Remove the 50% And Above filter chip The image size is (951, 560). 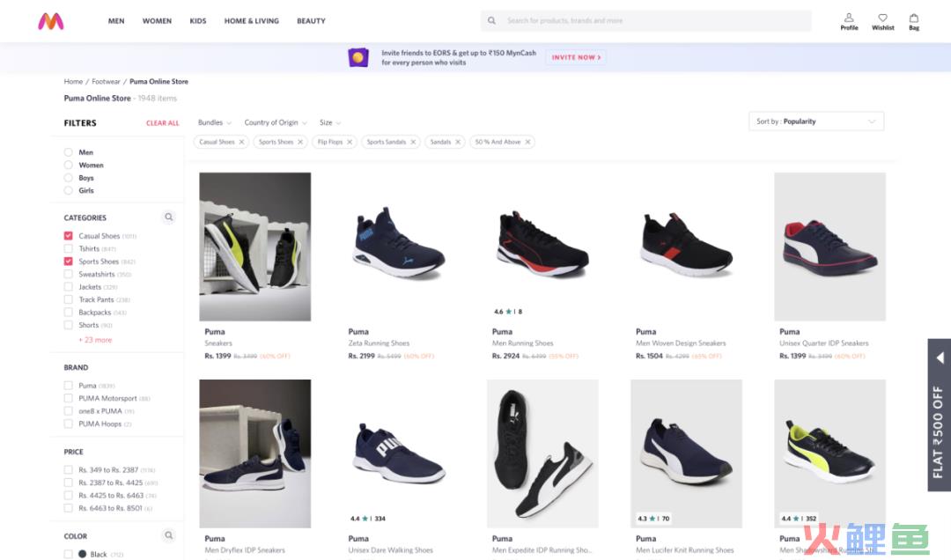coord(527,142)
